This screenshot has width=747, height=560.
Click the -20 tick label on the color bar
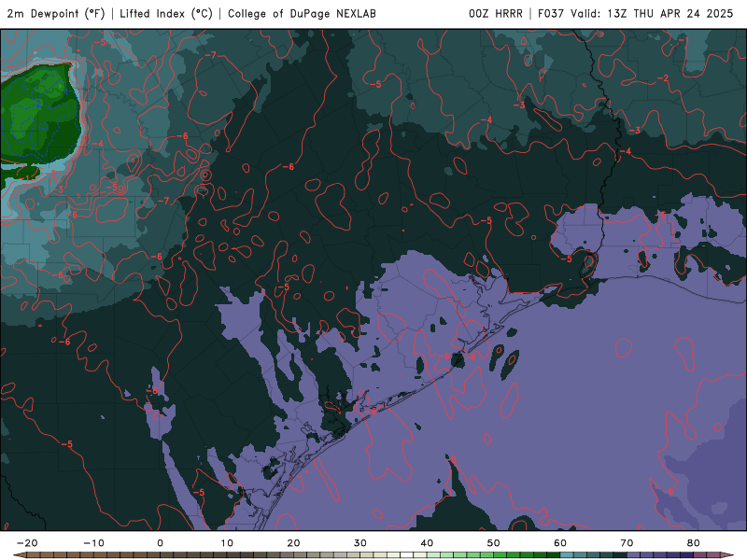click(x=27, y=543)
